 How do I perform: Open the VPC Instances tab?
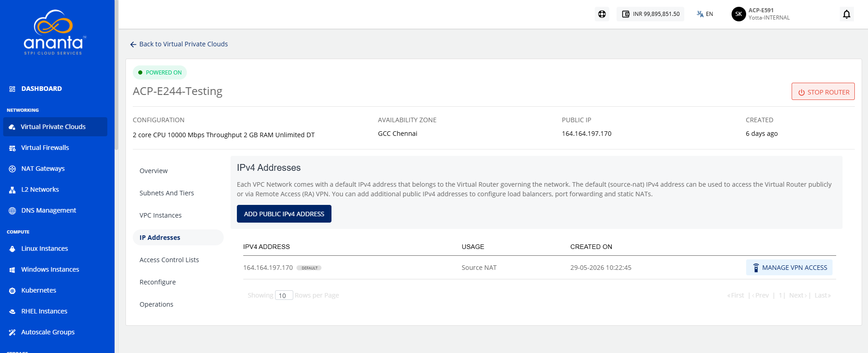point(161,215)
